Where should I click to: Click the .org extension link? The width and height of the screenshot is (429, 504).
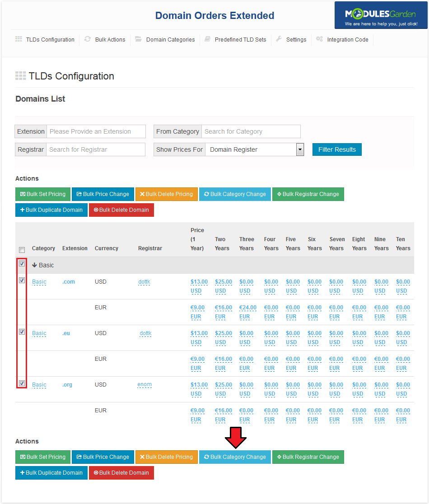pyautogui.click(x=67, y=385)
